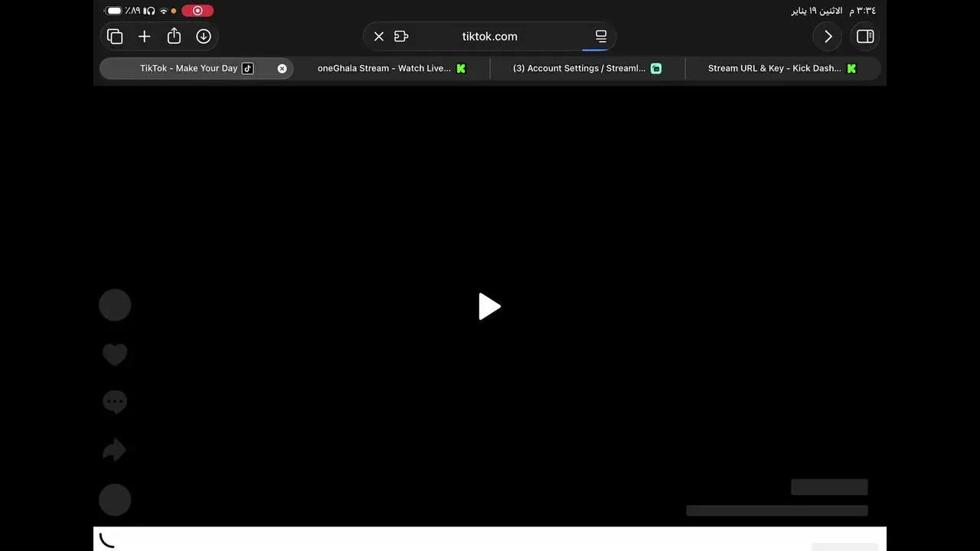Switch to Stream URL & Key Kick tab
This screenshot has width=980, height=551.
pyautogui.click(x=782, y=68)
